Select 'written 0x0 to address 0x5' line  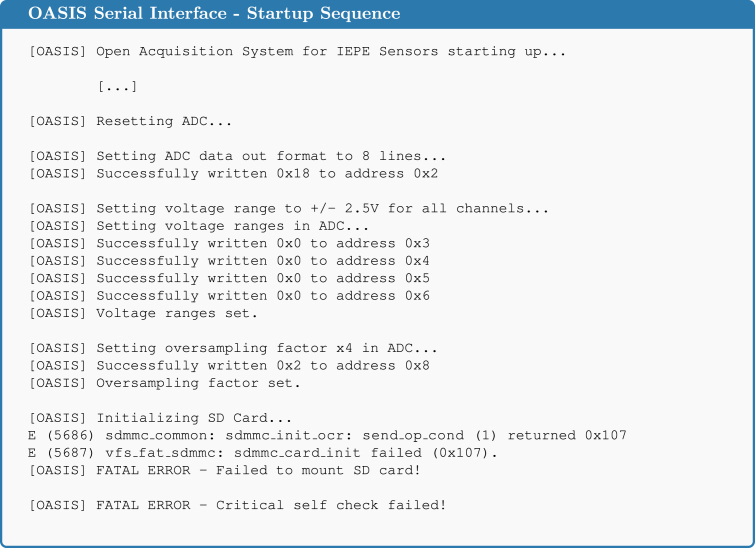click(229, 278)
